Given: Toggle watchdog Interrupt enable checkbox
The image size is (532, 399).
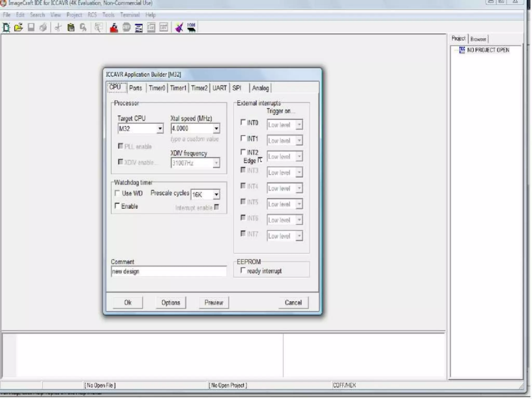Looking at the screenshot, I should click(217, 207).
